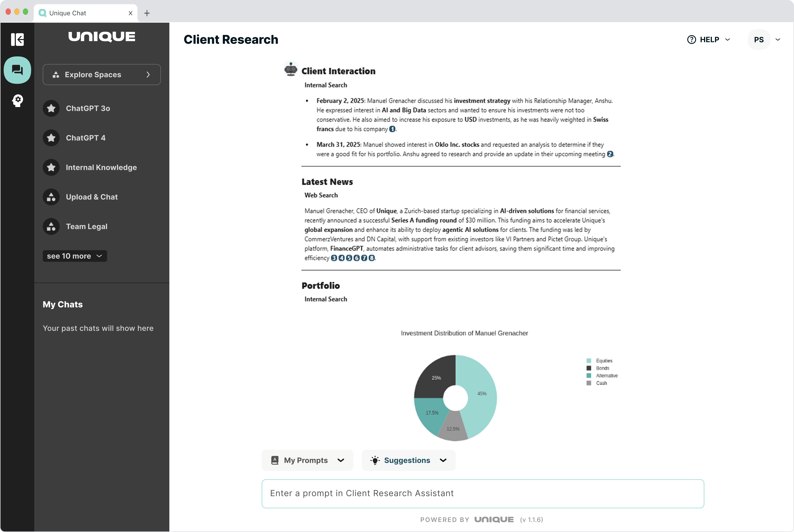
Task: Open the PS account dropdown
Action: 778,39
